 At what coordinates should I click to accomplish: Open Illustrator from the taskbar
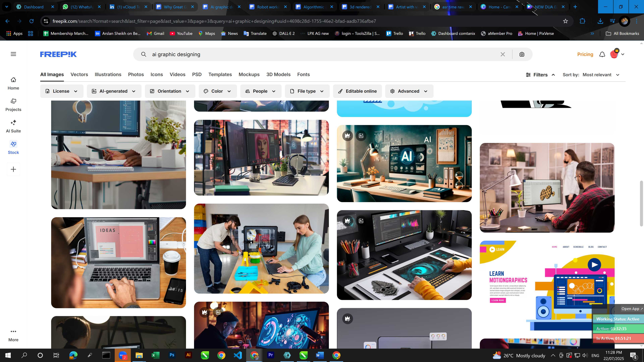pyautogui.click(x=188, y=355)
